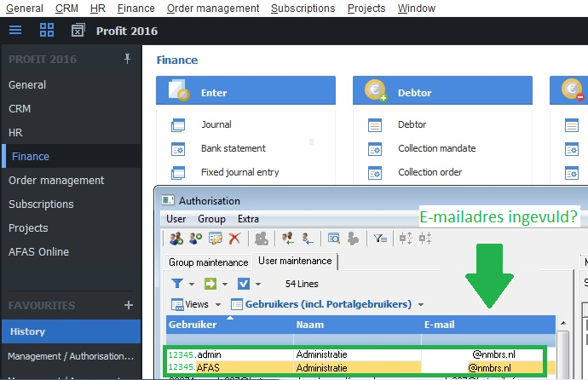
Task: Click the Fixed journal entry icon
Action: (178, 173)
